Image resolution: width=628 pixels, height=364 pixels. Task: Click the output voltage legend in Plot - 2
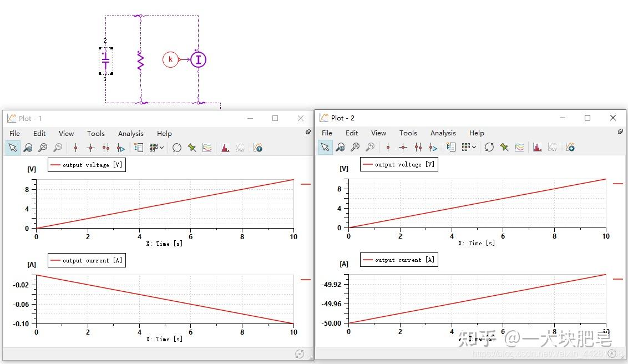(399, 164)
